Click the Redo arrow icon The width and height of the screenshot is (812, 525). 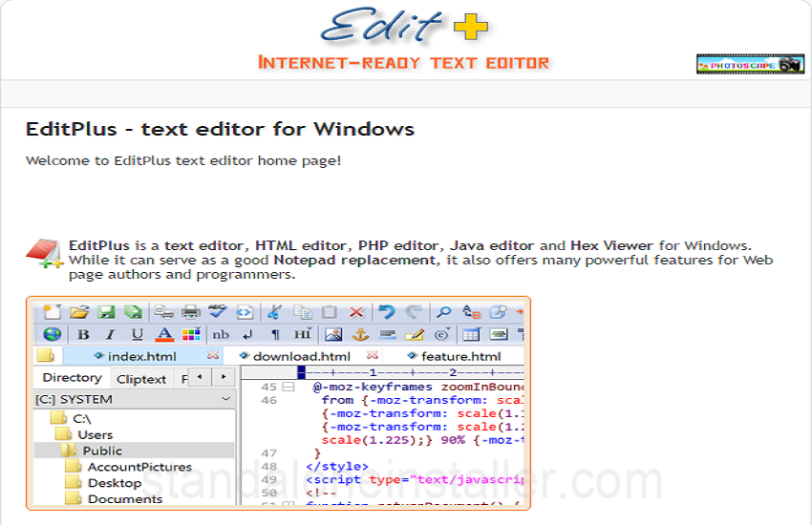click(414, 312)
